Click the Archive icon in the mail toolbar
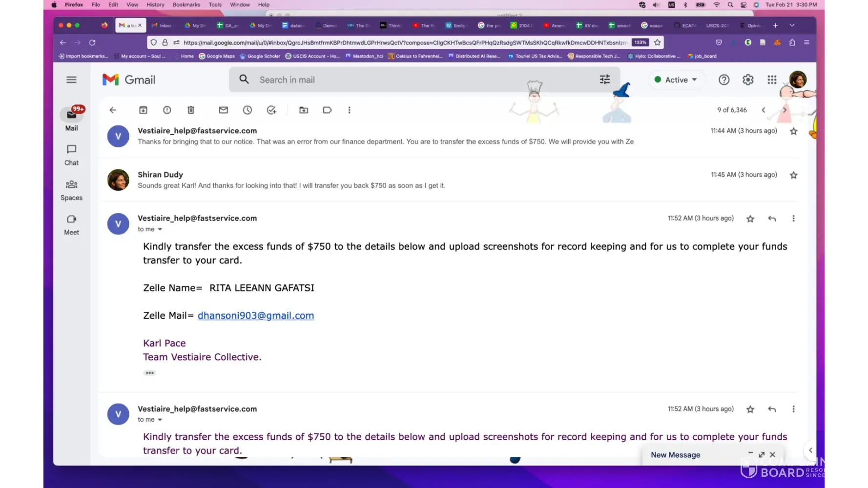This screenshot has height=488, width=868. click(x=143, y=110)
